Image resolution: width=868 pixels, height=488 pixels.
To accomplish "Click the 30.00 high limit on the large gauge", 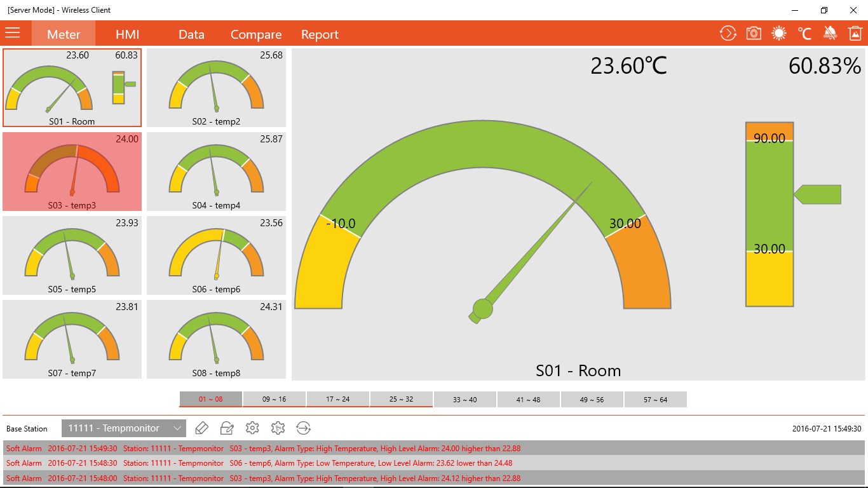I will (625, 224).
